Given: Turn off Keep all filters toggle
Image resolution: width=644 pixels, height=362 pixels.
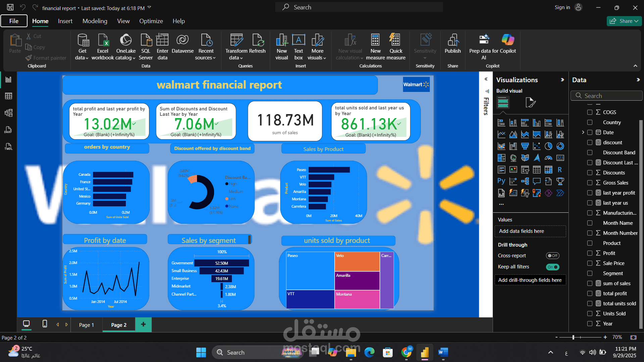Looking at the screenshot, I should point(552,267).
